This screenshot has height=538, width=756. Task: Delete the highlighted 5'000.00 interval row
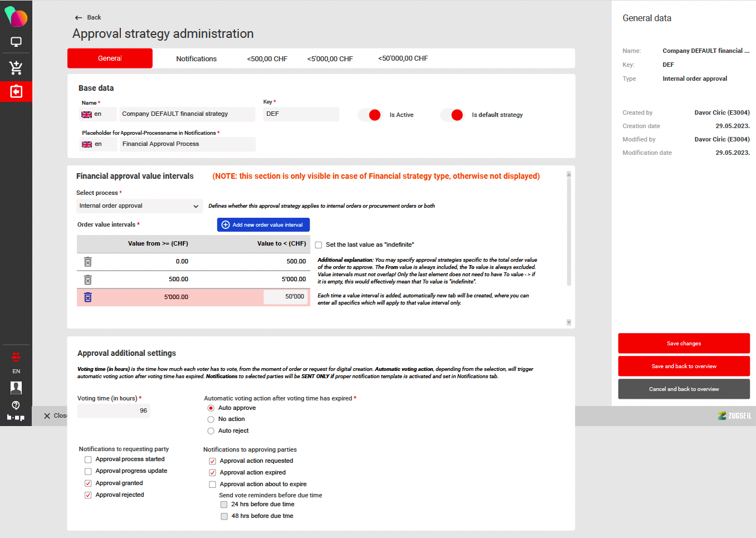(87, 297)
